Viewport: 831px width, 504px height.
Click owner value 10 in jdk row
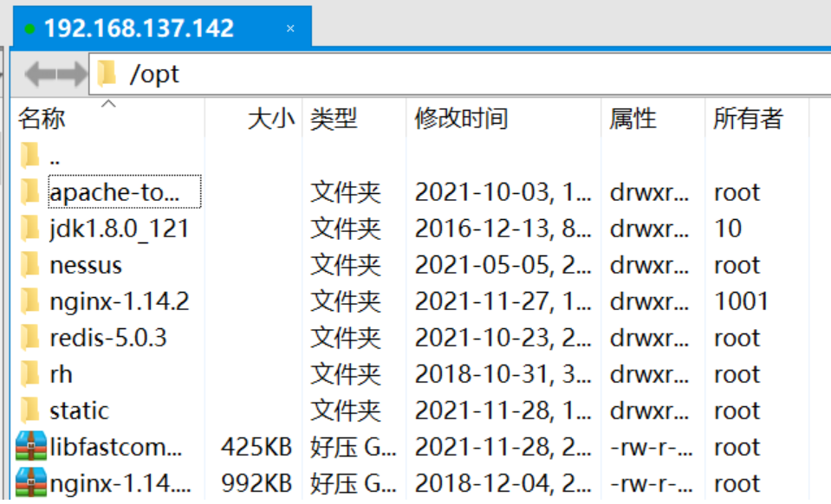728,229
